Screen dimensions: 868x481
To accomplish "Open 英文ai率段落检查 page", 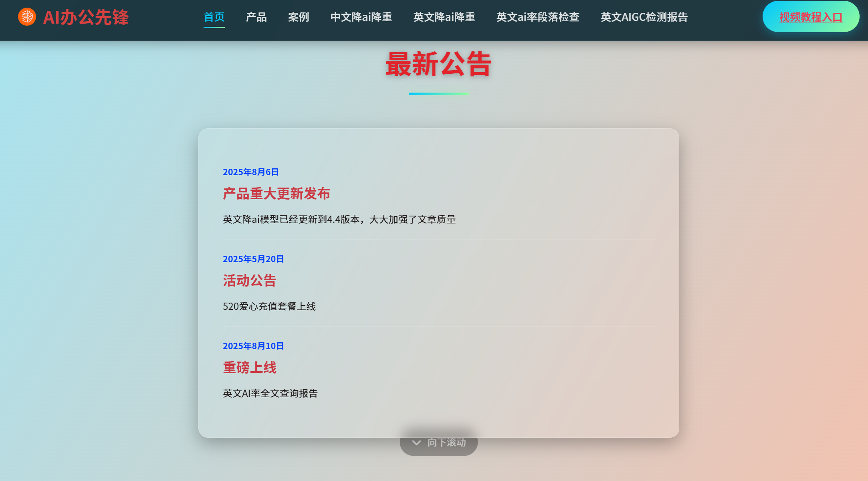I will [x=538, y=17].
